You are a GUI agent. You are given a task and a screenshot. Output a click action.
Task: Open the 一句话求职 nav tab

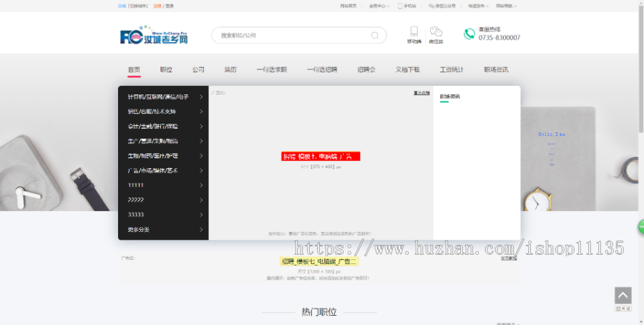point(272,70)
